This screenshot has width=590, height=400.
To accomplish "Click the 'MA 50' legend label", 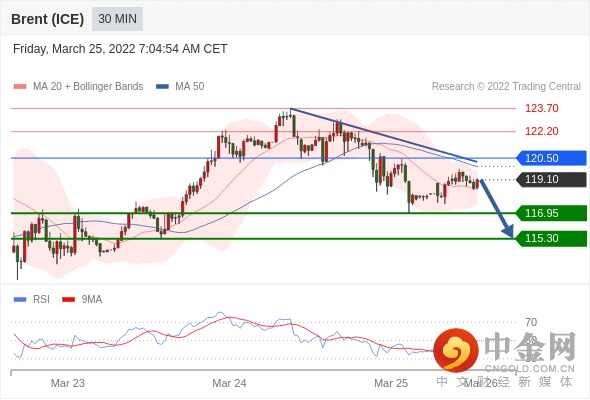I will click(190, 87).
